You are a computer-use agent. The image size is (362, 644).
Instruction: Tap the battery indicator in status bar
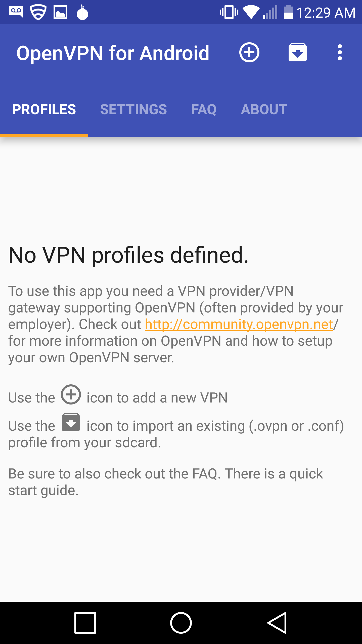[288, 12]
